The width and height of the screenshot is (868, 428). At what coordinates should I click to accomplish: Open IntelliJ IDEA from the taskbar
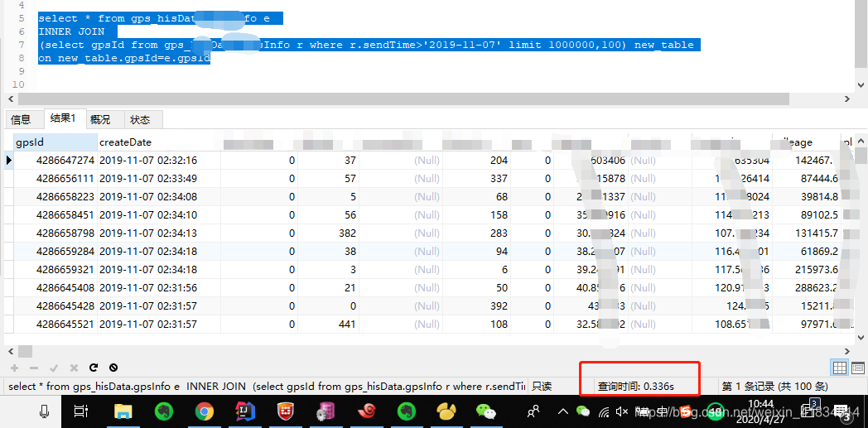244,411
